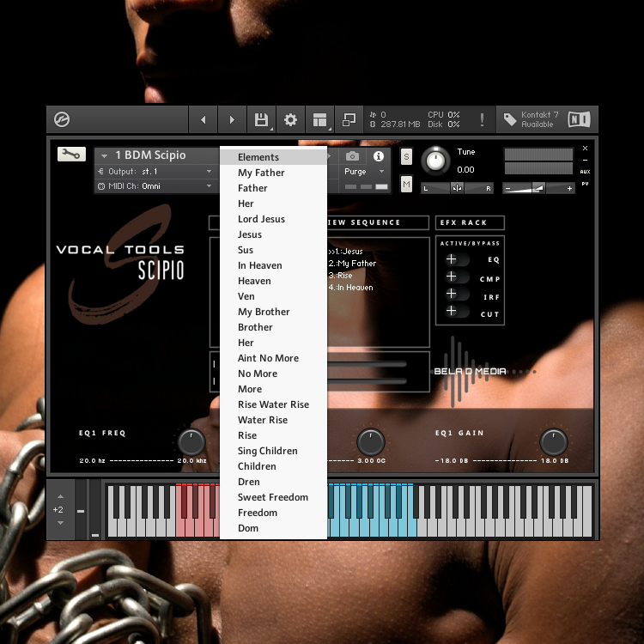Screen dimensions: 644x644
Task: Toggle the CMP active/bypass switch
Action: click(457, 276)
